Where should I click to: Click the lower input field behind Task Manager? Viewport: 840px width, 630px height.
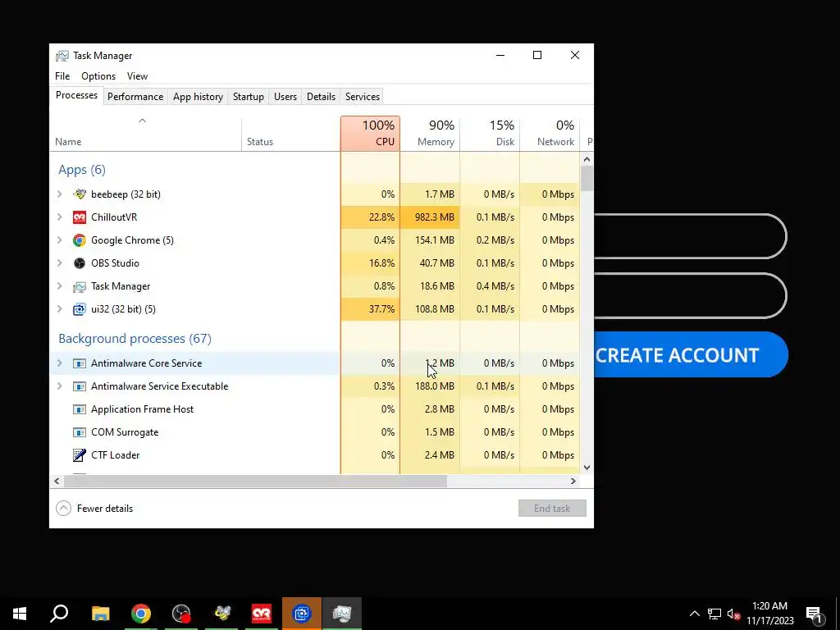(690, 295)
